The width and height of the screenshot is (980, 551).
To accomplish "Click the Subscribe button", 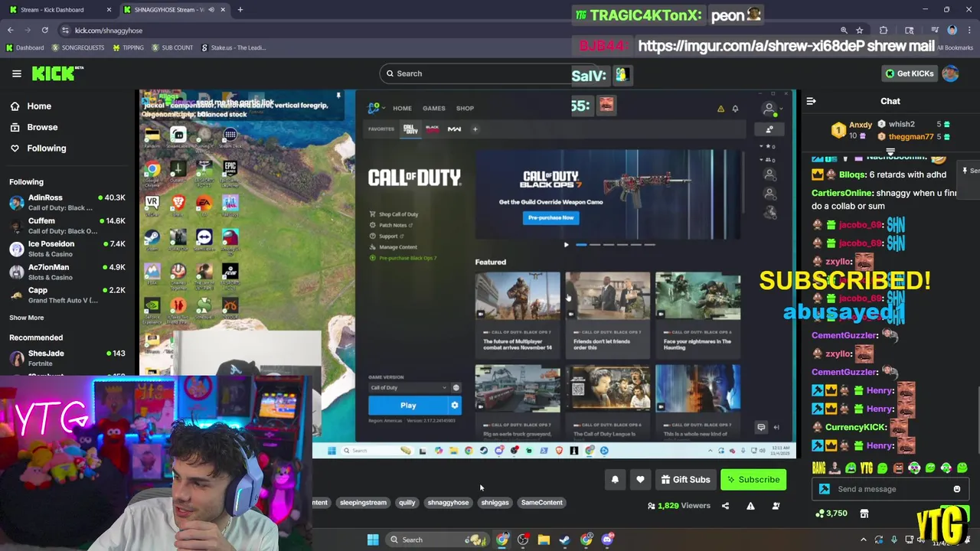I will click(x=753, y=480).
